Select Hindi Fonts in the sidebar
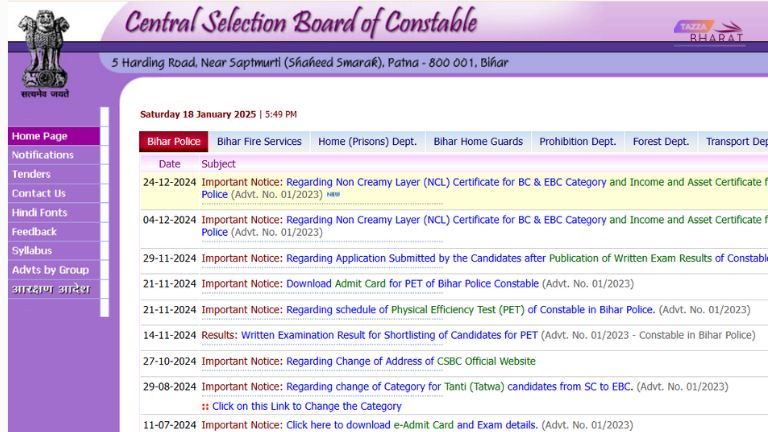The image size is (768, 432). pos(54,213)
